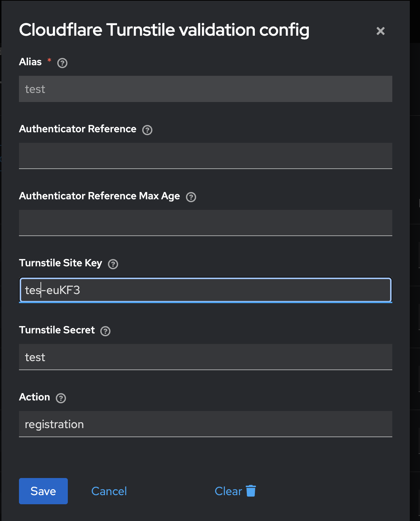This screenshot has width=420, height=521.
Task: Click the Turnstile Secret label
Action: [57, 330]
